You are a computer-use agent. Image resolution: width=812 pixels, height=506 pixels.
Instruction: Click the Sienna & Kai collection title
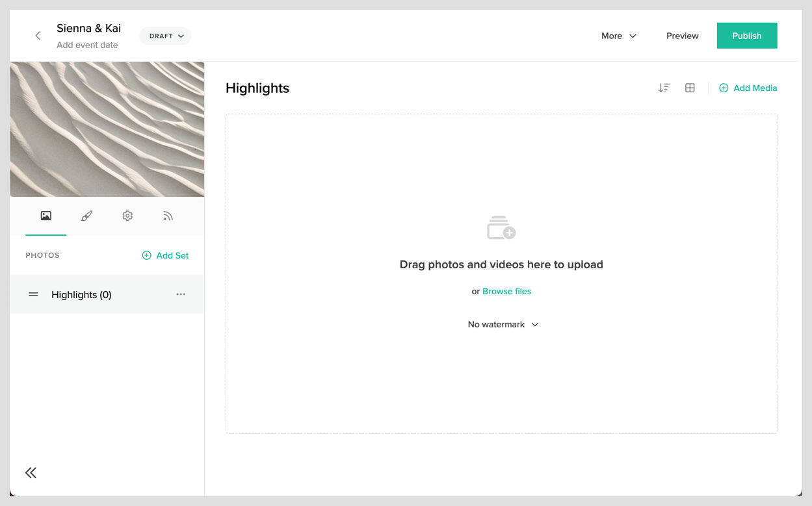88,29
